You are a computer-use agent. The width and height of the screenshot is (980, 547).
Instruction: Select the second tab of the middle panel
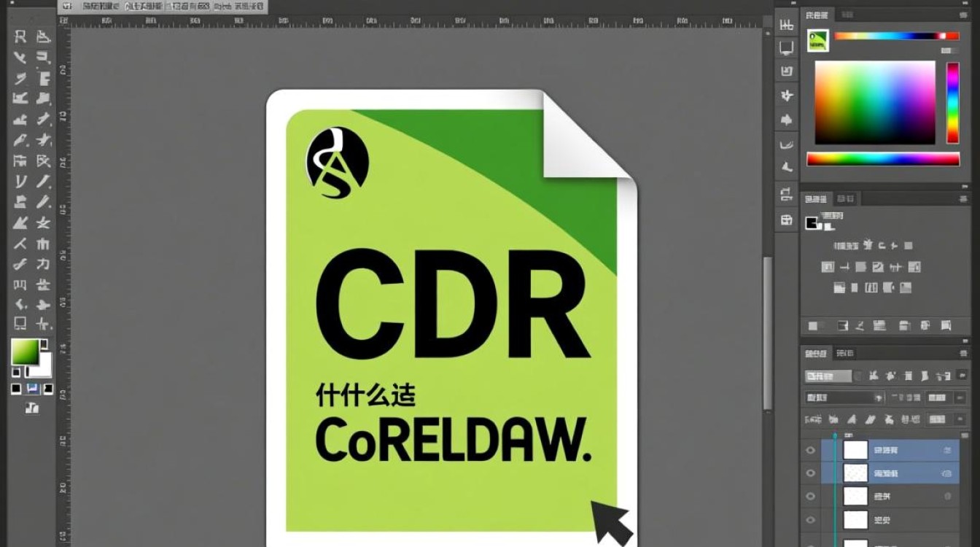click(x=846, y=199)
